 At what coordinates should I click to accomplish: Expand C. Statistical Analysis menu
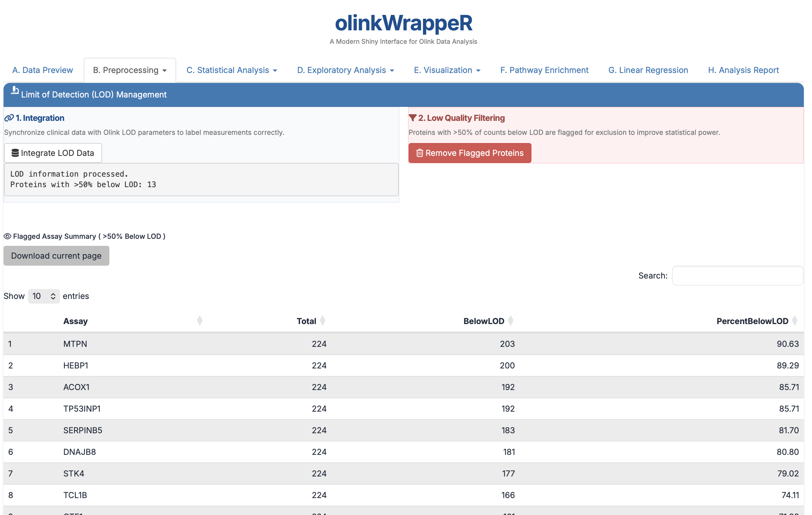(x=232, y=70)
